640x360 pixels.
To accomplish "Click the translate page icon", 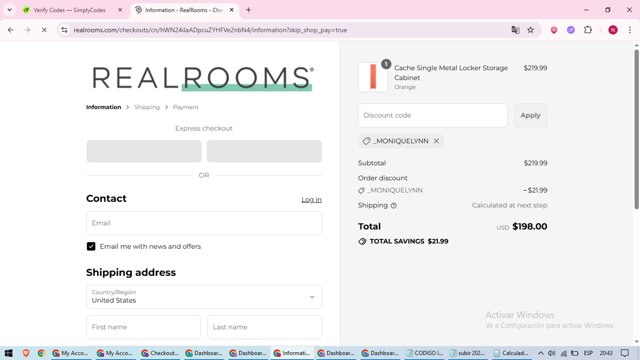I will (515, 30).
